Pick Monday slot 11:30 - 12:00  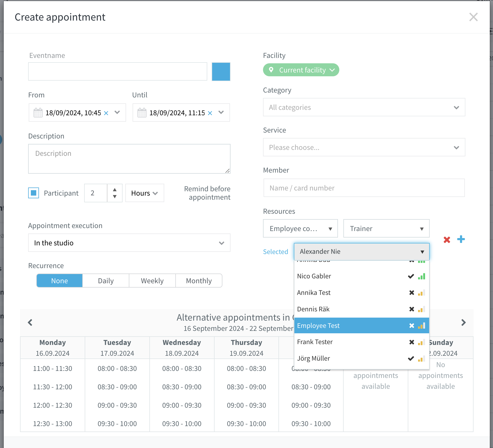tap(52, 387)
